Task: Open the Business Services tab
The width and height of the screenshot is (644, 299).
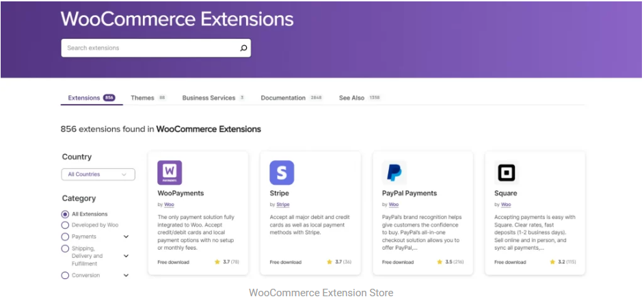Action: pos(213,98)
